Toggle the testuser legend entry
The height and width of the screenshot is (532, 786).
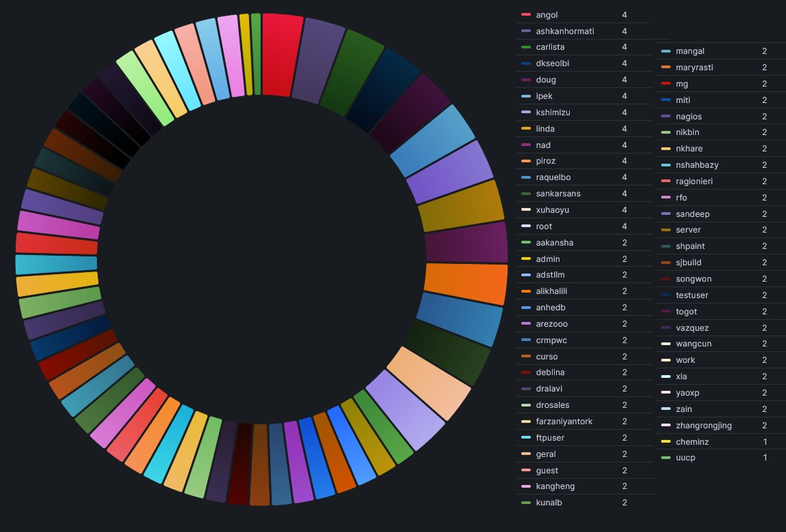click(693, 295)
